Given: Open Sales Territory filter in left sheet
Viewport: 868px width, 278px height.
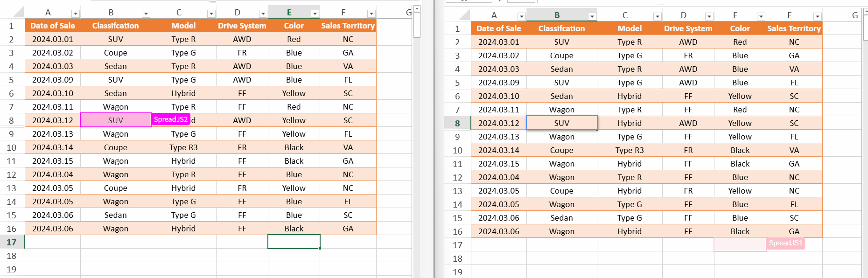Looking at the screenshot, I should [x=371, y=14].
